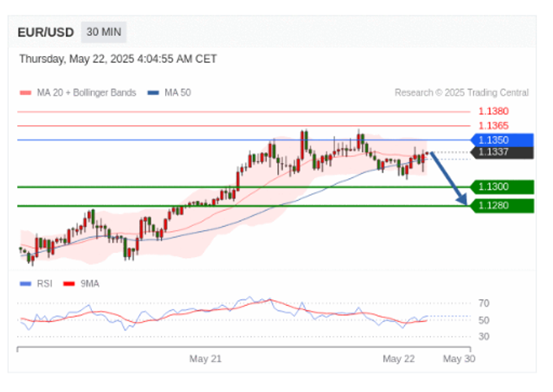This screenshot has width=553, height=392.
Task: Click the MA 50 legend label
Action: [x=178, y=93]
